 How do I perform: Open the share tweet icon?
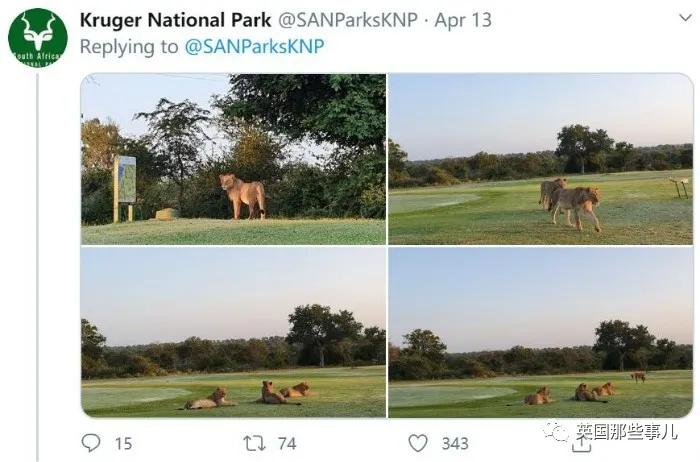581,445
